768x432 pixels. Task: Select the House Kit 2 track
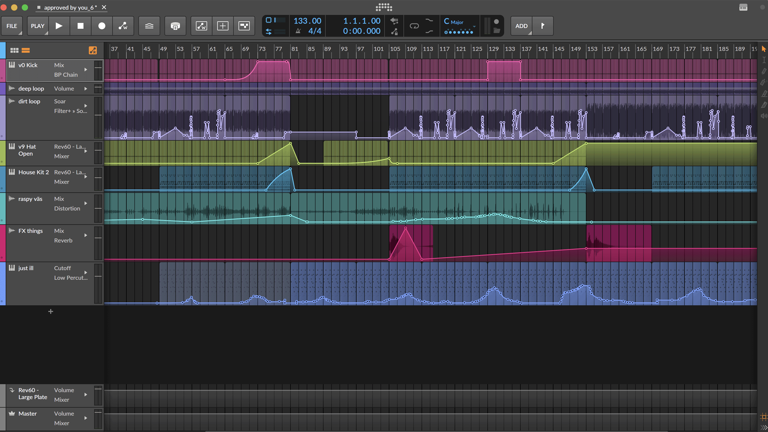click(x=33, y=172)
